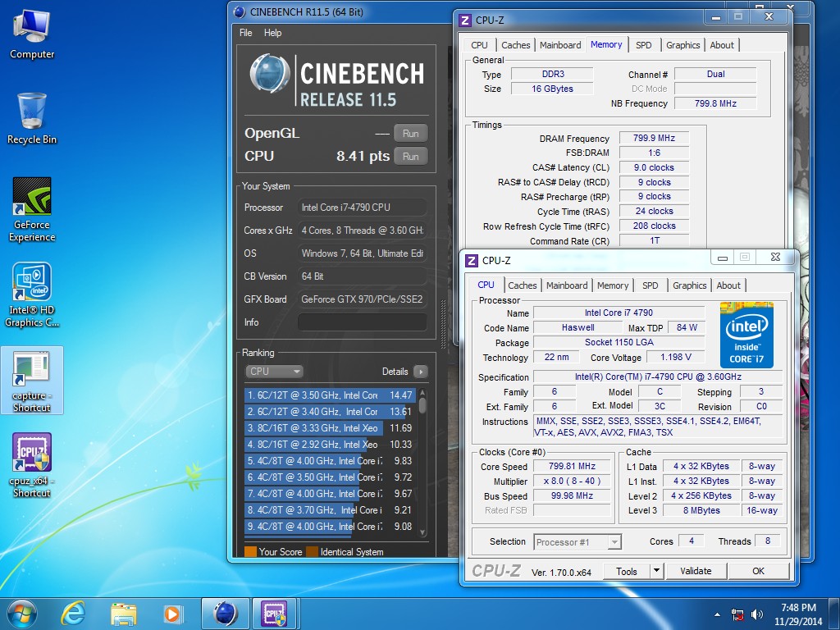The height and width of the screenshot is (630, 840).
Task: Click the volume speaker tray icon
Action: coord(757,614)
